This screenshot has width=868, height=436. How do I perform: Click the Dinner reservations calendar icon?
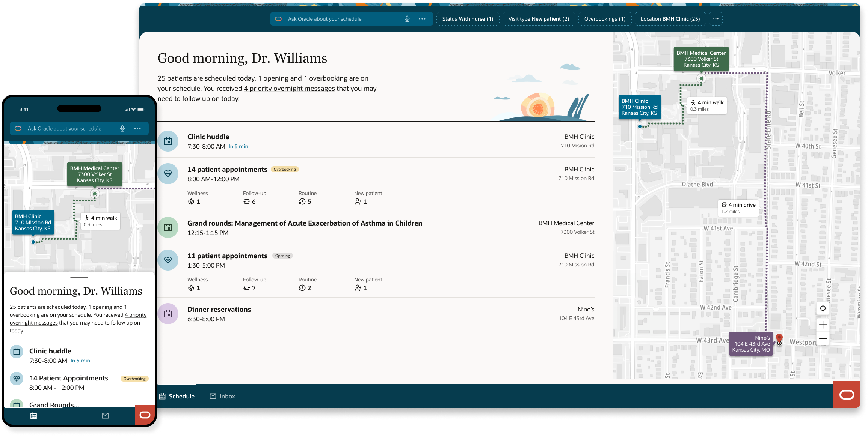(x=168, y=314)
